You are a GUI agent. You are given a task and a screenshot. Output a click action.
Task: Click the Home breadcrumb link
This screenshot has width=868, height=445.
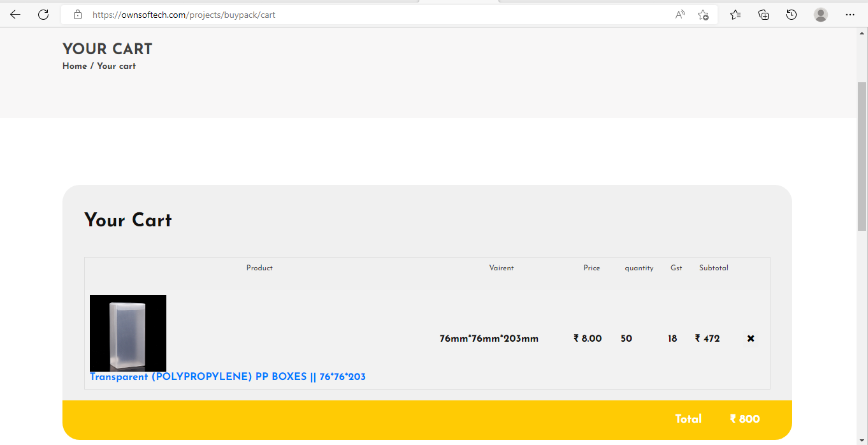(x=75, y=66)
